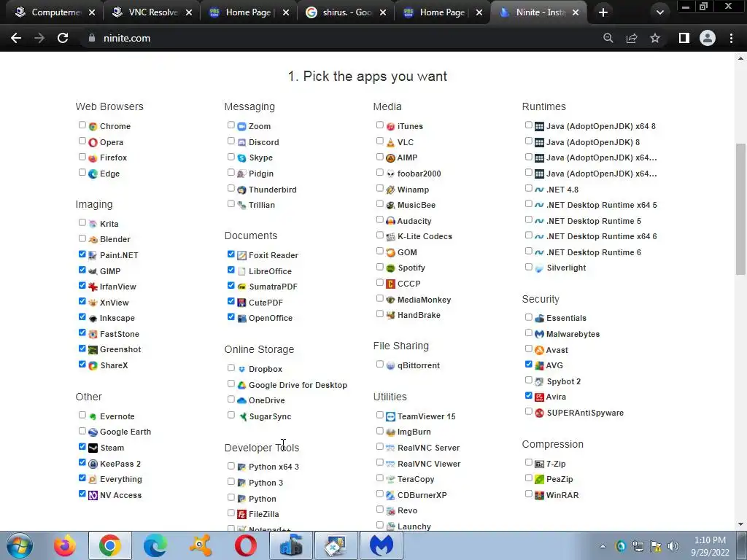The height and width of the screenshot is (560, 747).
Task: Toggle the browser side panel button
Action: 684,38
